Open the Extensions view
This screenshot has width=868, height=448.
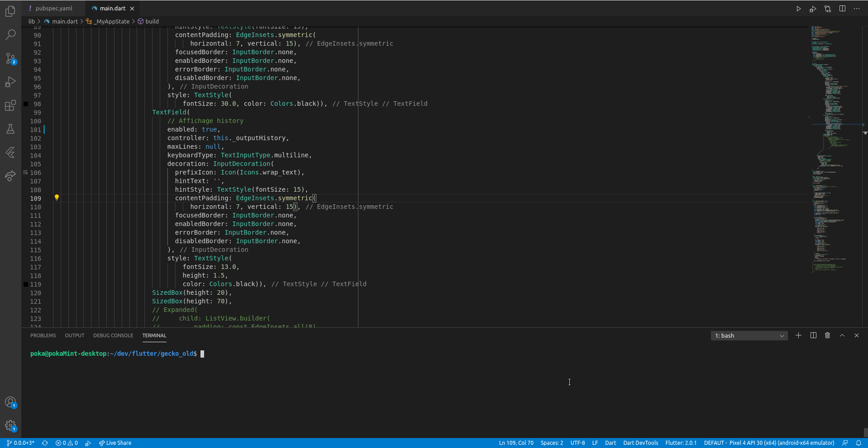pos(10,105)
